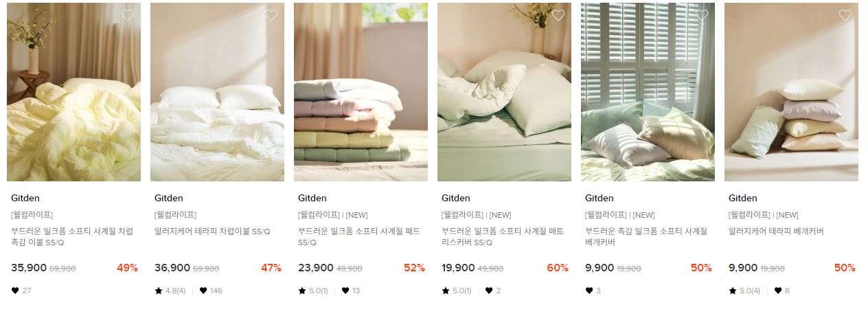Click the heart icon showing 13 likes
This screenshot has height=316, width=868.
345,291
